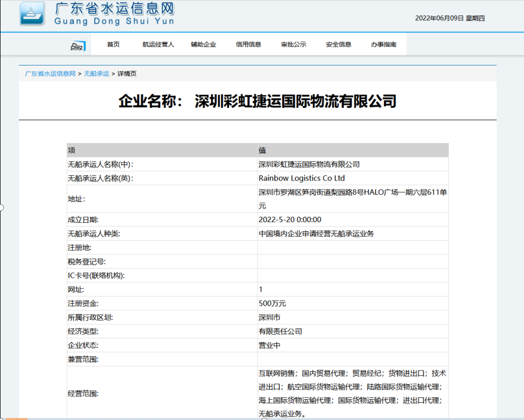Image resolution: width=524 pixels, height=420 pixels.
Task: Click the status value 营业中
Action: (x=269, y=345)
